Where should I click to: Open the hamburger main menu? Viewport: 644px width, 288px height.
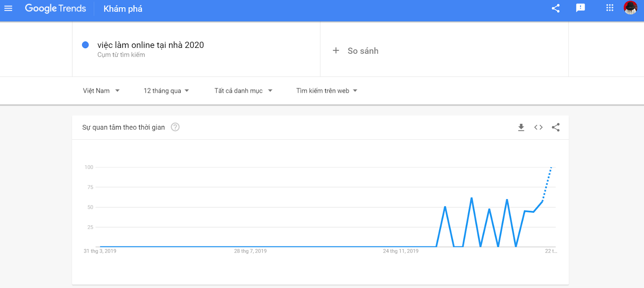(8, 8)
